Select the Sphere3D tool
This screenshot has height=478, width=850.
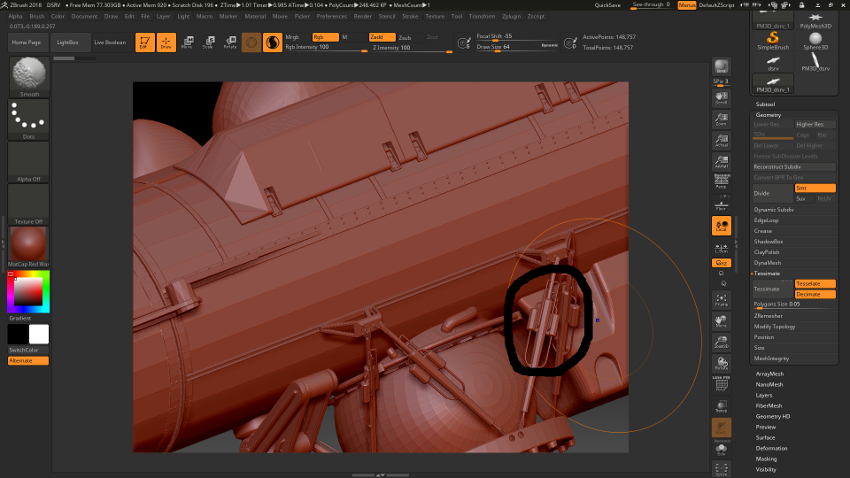(815, 41)
